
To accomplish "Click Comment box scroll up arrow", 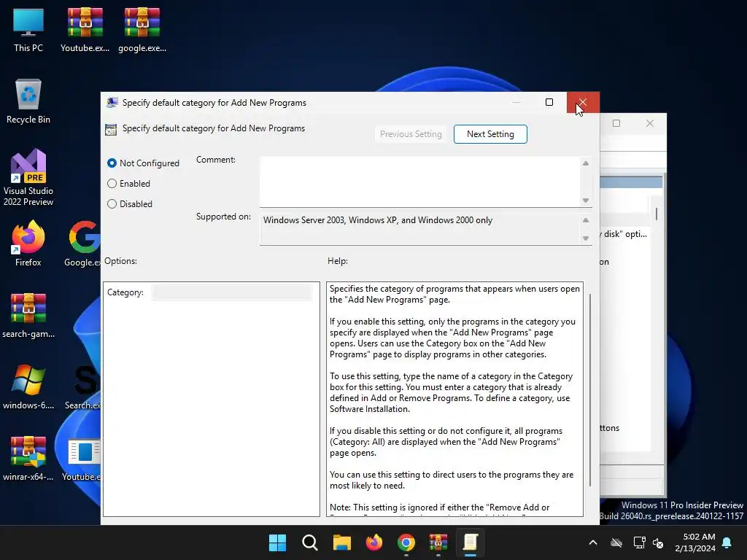I will (x=586, y=163).
